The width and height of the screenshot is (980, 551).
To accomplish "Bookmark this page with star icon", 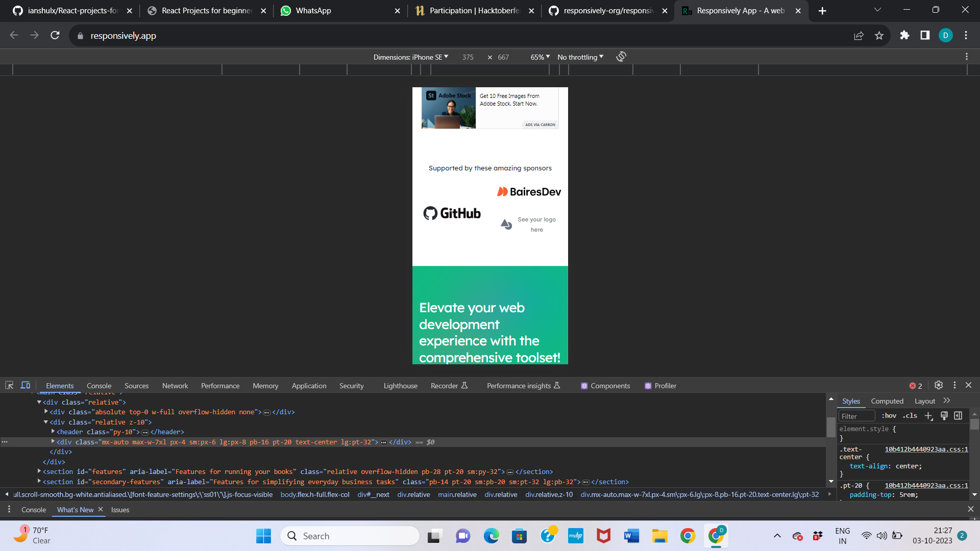I will tap(879, 35).
